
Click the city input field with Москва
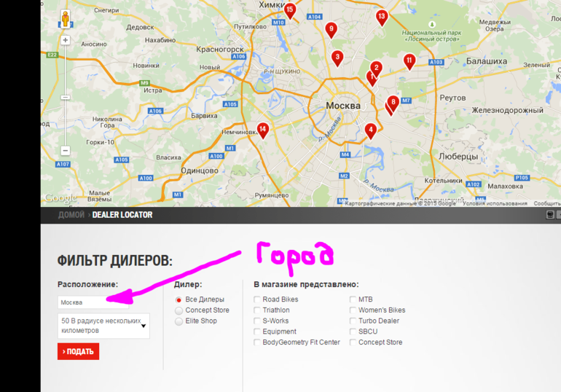[93, 302]
